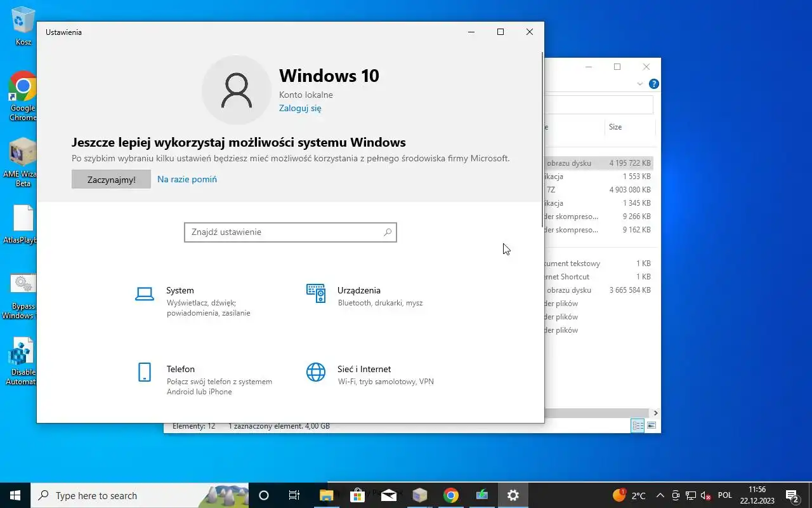Click the 'Type here to search' taskbar box

(x=140, y=495)
